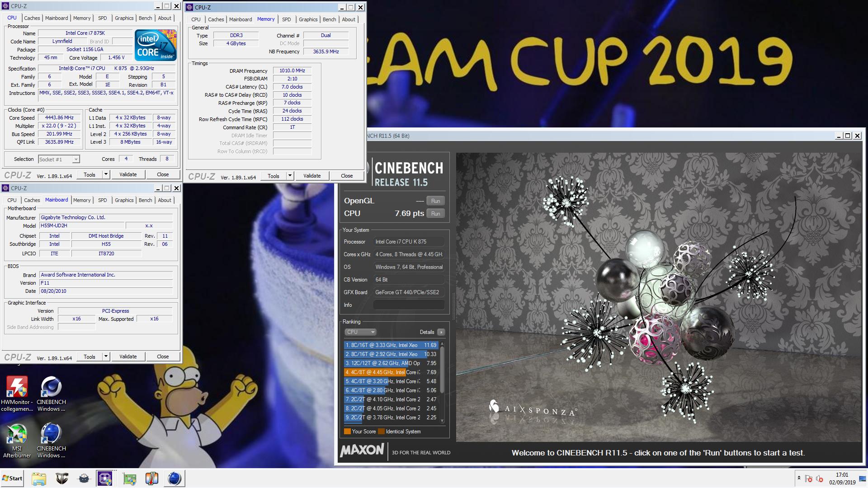Click the title bar icon of top-left CPU-Z

click(6, 6)
